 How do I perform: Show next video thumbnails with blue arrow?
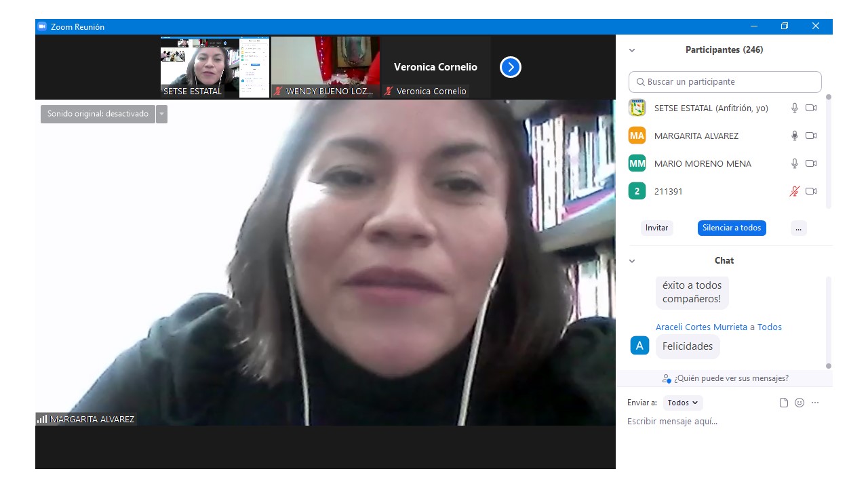[511, 67]
